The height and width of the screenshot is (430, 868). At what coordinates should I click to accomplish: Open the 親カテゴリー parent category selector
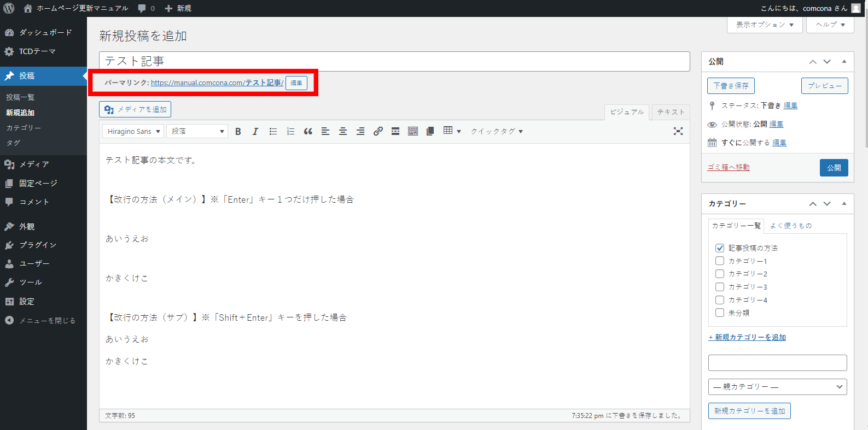point(777,387)
